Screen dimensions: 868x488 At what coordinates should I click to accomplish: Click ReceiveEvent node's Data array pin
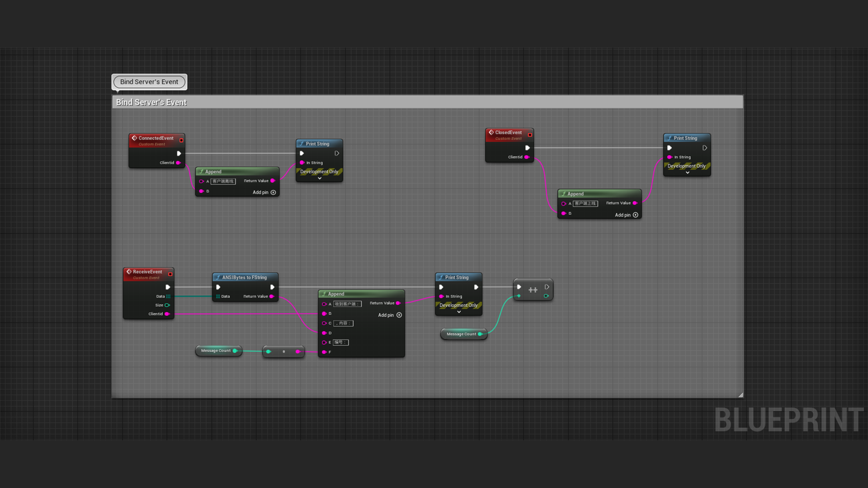click(x=168, y=296)
